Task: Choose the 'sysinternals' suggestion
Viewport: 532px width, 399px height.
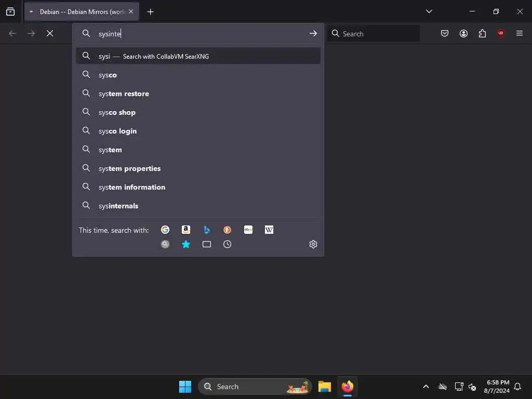Action: tap(198, 206)
